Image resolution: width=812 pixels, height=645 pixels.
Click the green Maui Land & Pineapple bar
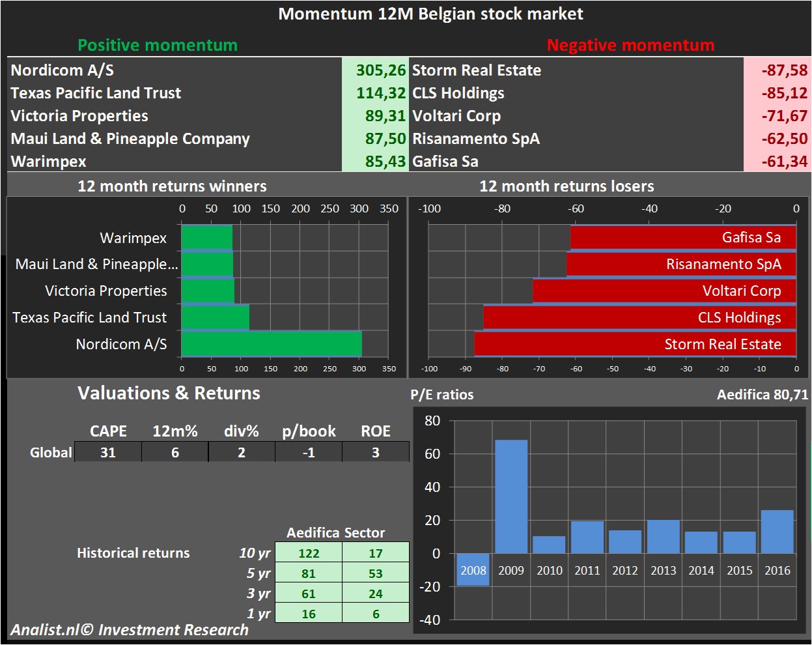pos(207,264)
